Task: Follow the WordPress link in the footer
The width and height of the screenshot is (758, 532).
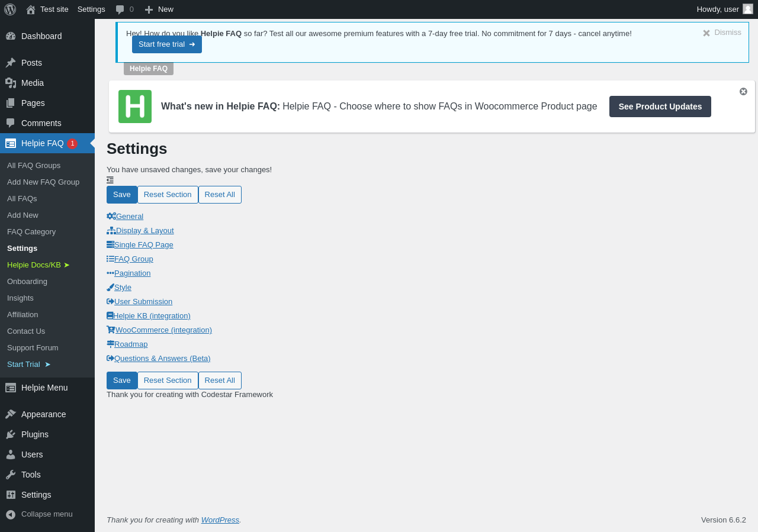Action: [x=220, y=520]
